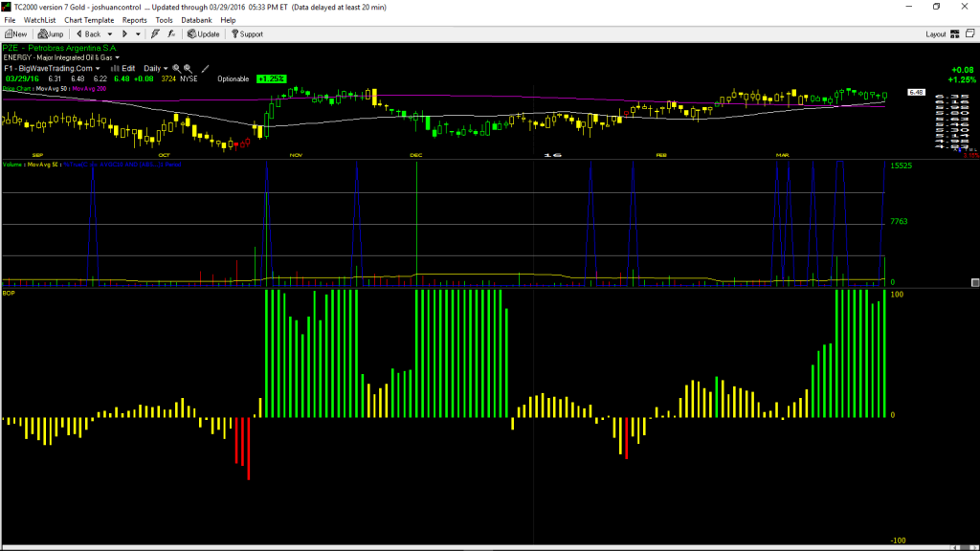The height and width of the screenshot is (551, 980).
Task: Click the Price Chart legend label
Action: coord(17,89)
